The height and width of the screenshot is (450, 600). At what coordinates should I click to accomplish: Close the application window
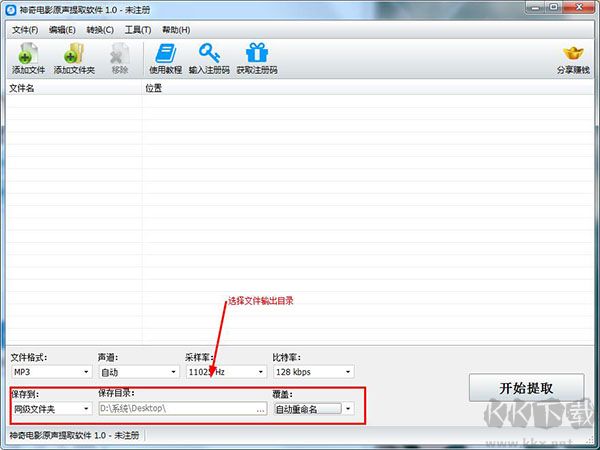(579, 7)
